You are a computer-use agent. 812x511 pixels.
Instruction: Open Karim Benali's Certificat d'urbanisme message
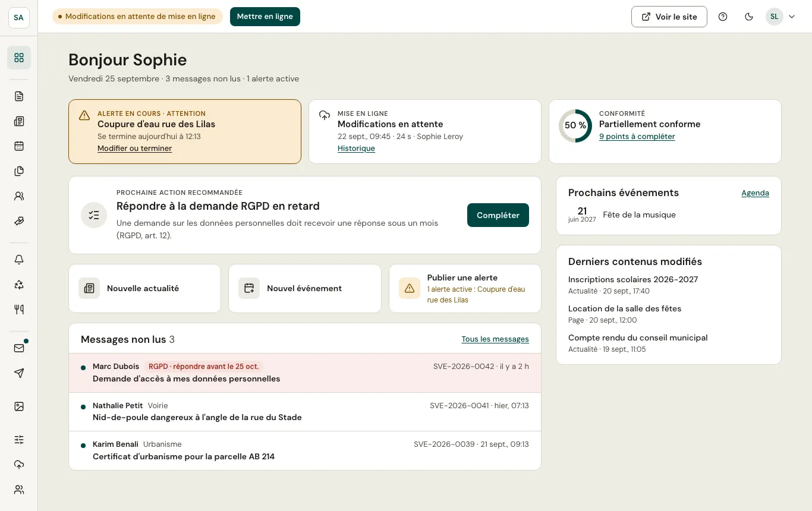tap(305, 451)
